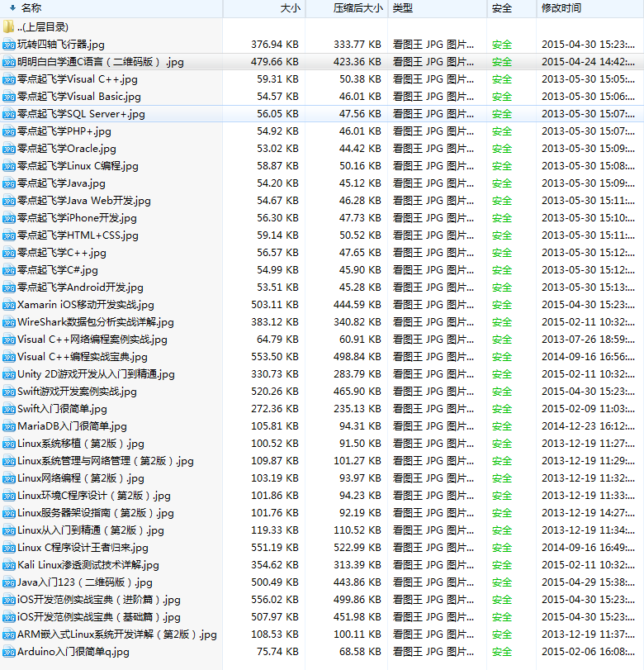
Task: Click JPG icon of Arduino入门很简单q.jpg
Action: click(9, 652)
